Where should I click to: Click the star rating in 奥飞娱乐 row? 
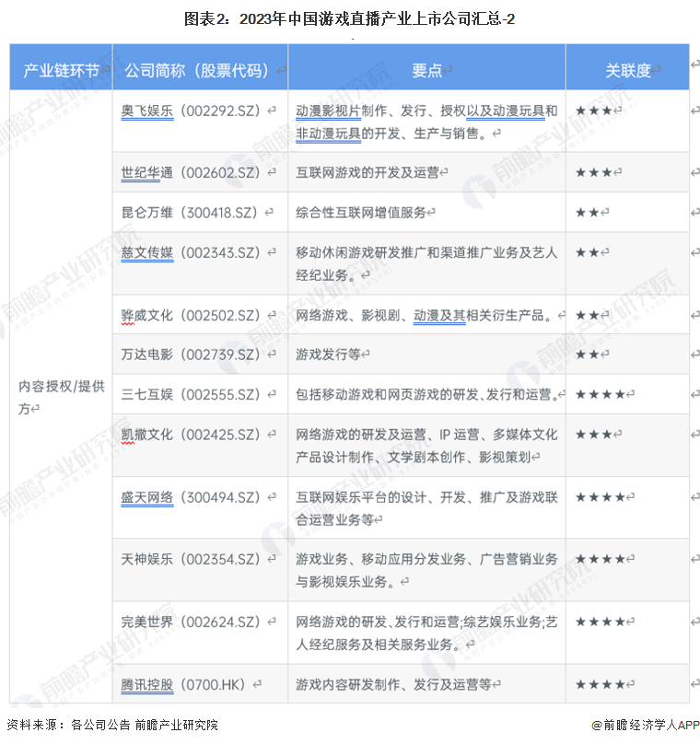(594, 111)
